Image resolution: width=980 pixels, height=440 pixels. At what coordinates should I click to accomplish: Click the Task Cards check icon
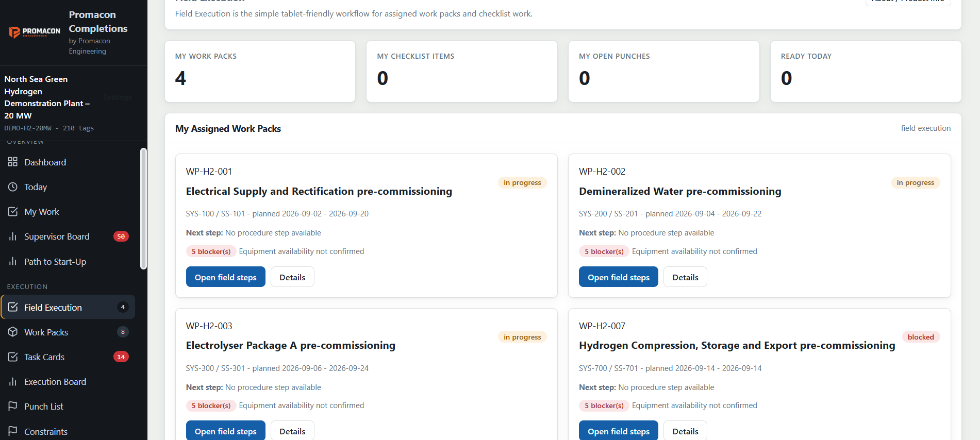pyautogui.click(x=13, y=357)
